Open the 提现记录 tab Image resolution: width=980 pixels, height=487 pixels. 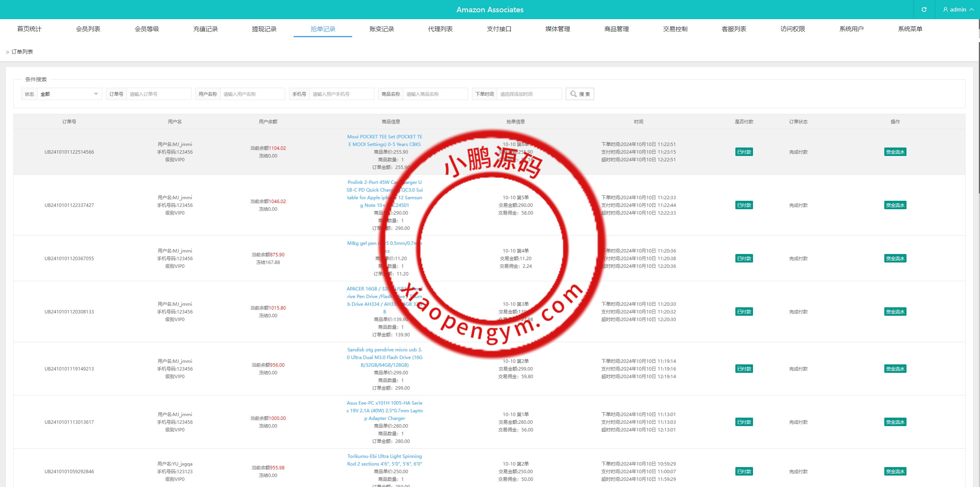point(264,29)
